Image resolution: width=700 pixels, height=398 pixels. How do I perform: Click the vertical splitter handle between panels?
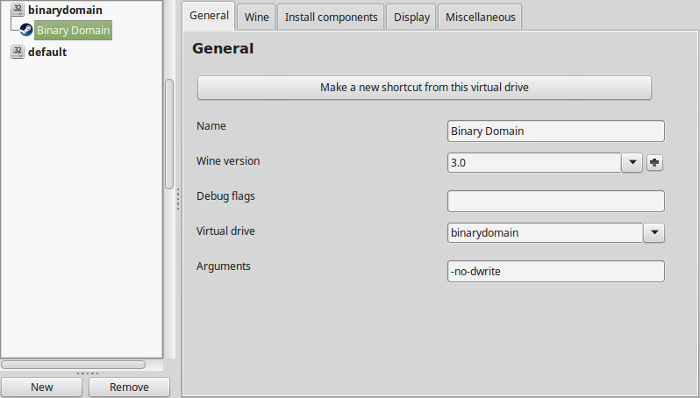[178, 199]
